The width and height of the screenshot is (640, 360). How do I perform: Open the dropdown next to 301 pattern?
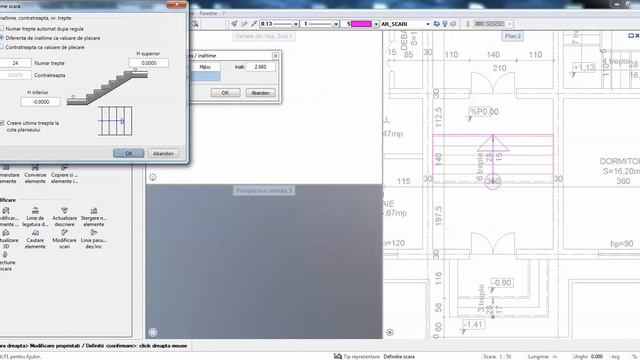point(509,24)
